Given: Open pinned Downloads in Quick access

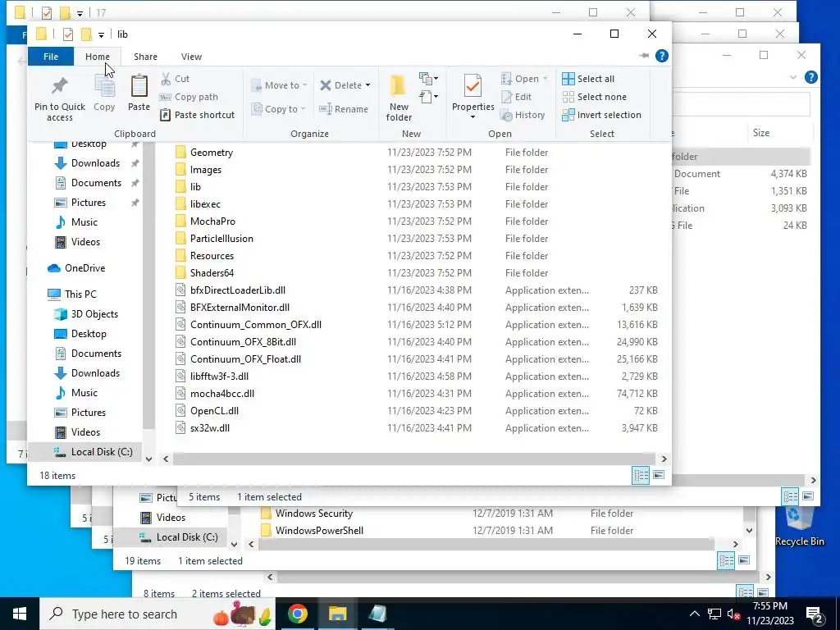Looking at the screenshot, I should coord(95,163).
